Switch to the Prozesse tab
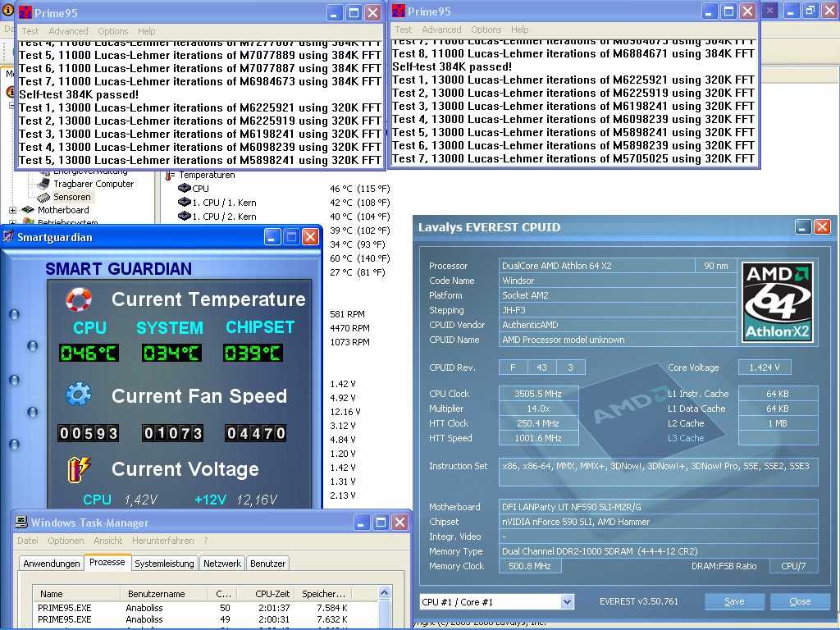Image resolution: width=840 pixels, height=630 pixels. [107, 562]
